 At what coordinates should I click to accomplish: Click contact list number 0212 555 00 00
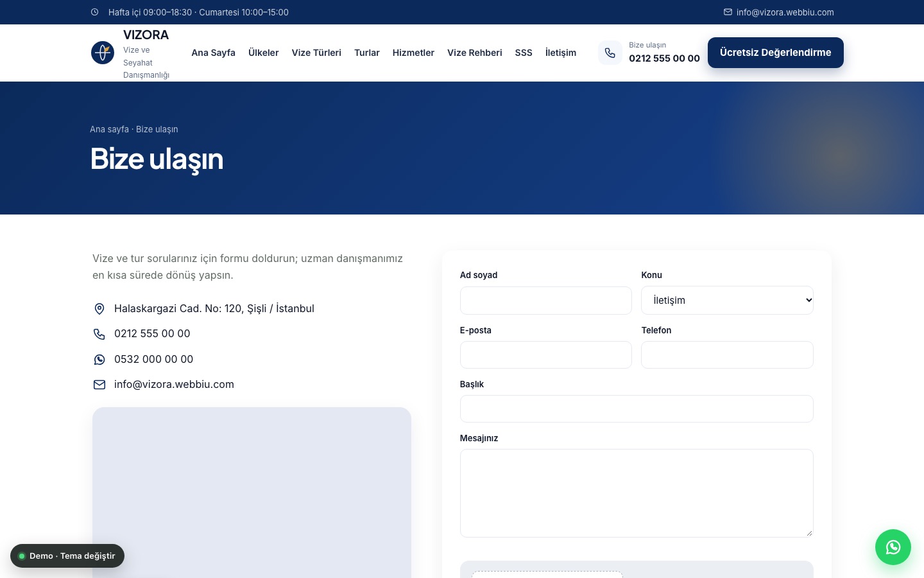(x=152, y=334)
